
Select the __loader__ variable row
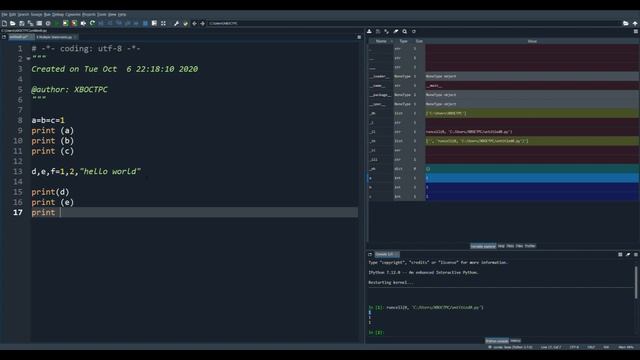pos(504,76)
